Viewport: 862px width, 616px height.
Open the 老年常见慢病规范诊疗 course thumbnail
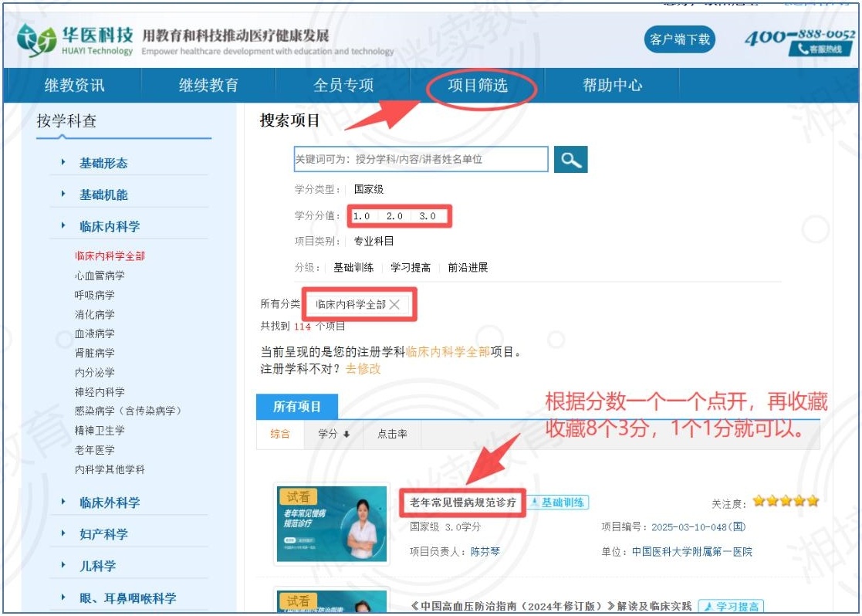(x=332, y=523)
